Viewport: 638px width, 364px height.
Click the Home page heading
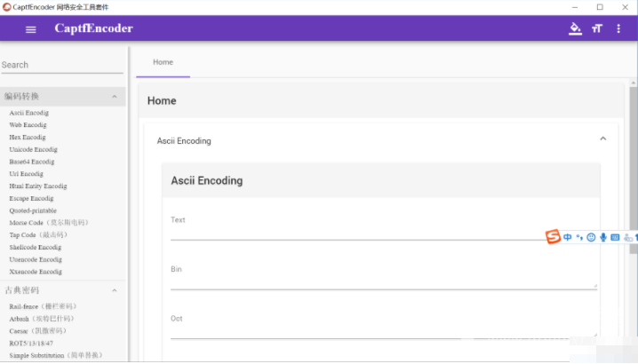162,101
